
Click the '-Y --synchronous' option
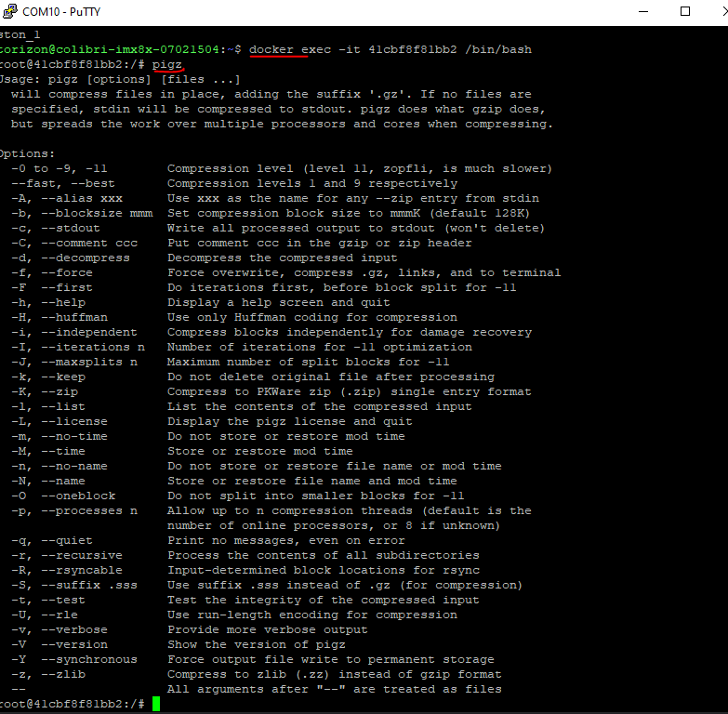click(x=74, y=659)
